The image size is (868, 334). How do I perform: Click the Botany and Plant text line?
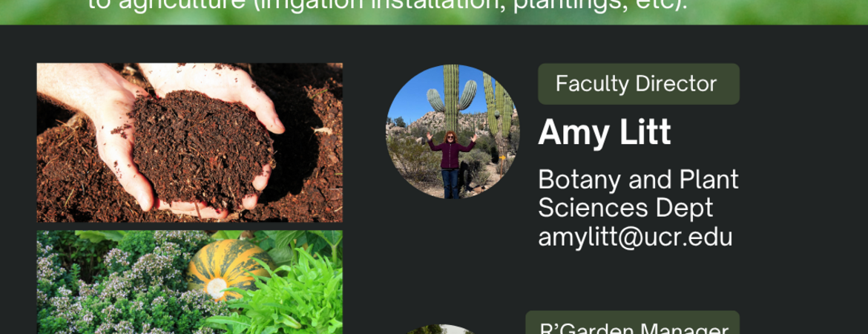coord(638,180)
